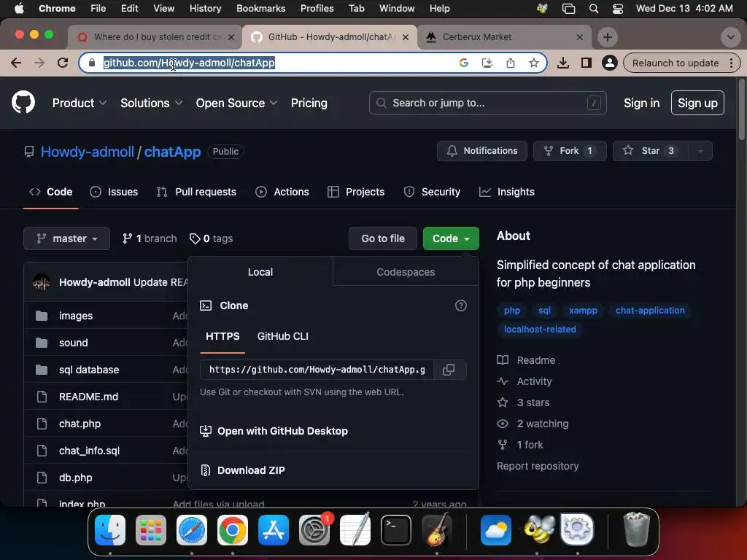Open the Pricing link
Image resolution: width=747 pixels, height=560 pixels.
coord(309,104)
